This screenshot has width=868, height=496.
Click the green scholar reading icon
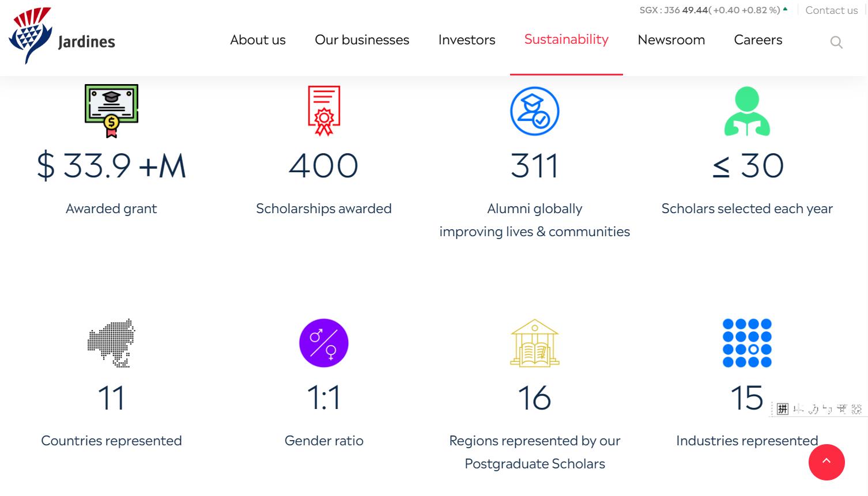point(747,111)
